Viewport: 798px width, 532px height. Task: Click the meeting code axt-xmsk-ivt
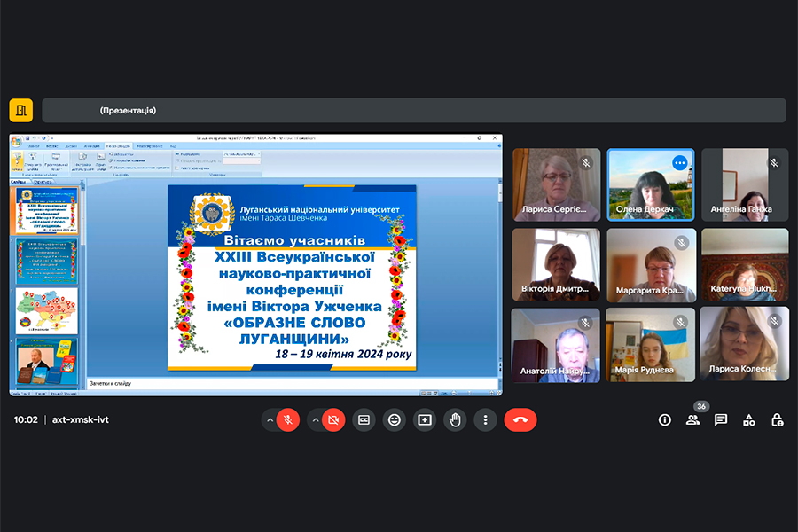coord(81,420)
